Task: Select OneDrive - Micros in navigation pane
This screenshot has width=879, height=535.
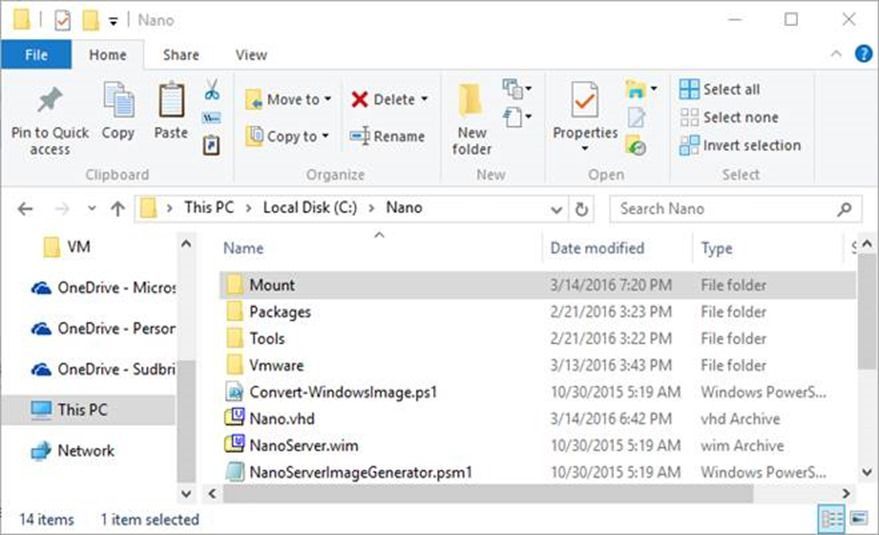Action: click(x=103, y=288)
